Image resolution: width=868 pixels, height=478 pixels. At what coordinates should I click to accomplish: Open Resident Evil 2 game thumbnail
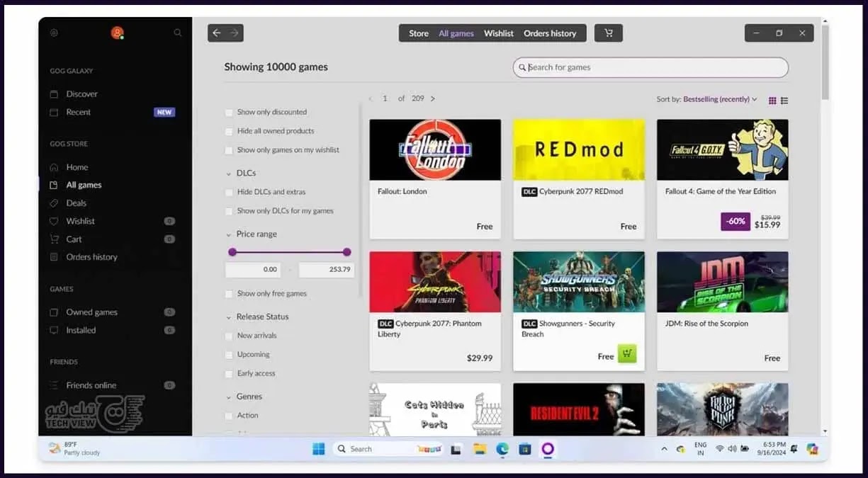[x=579, y=409]
